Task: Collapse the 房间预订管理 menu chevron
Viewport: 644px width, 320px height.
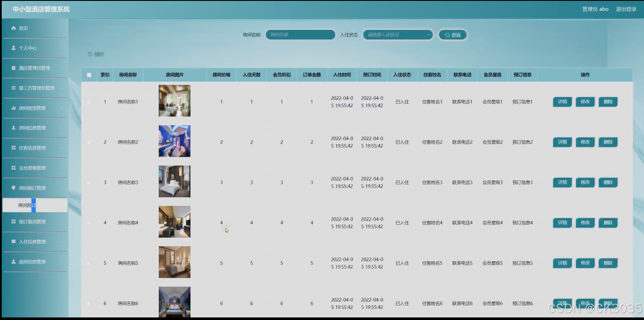Action: tap(62, 188)
